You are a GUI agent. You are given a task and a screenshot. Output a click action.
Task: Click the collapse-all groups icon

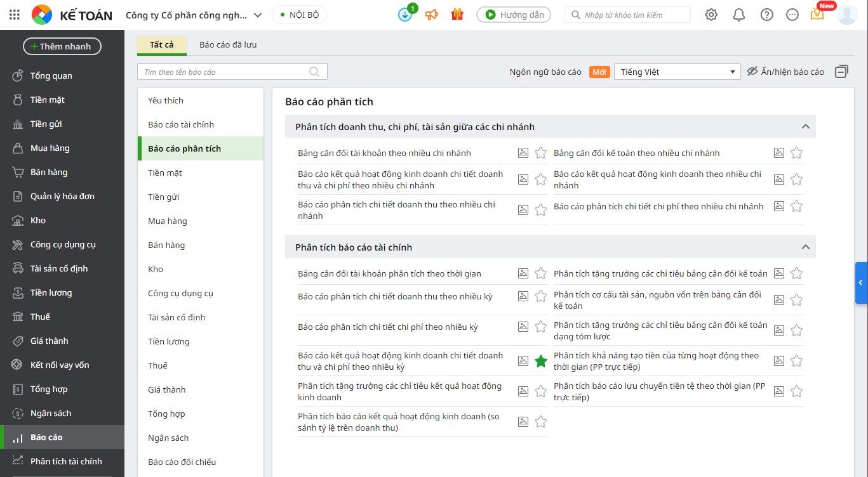841,72
